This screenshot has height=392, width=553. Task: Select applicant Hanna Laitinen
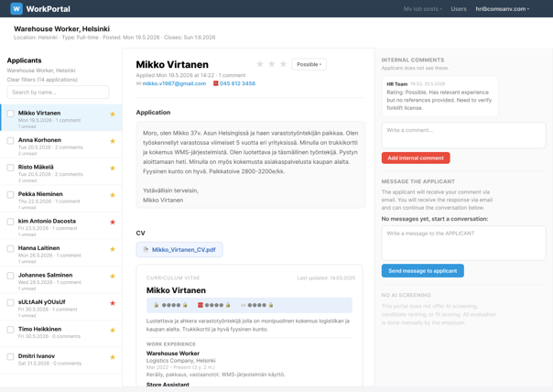coord(61,253)
